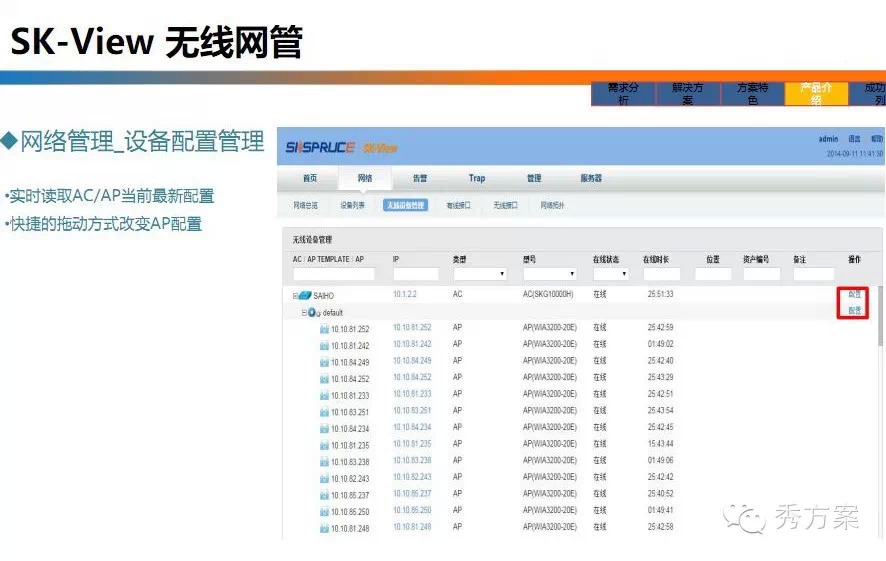Screen dimensions: 886x561
Task: Collapse the SAIHO tree node
Action: (x=295, y=296)
